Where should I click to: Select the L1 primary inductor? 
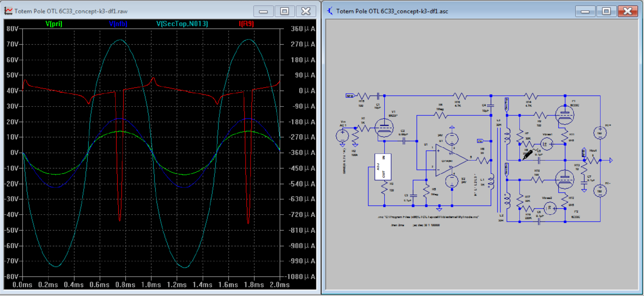pos(491,181)
